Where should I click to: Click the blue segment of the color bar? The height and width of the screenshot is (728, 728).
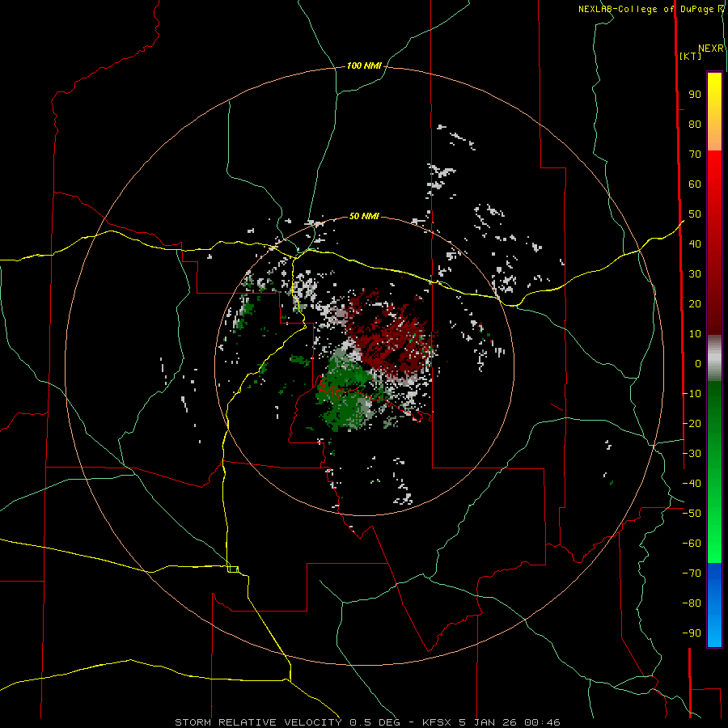[714, 604]
